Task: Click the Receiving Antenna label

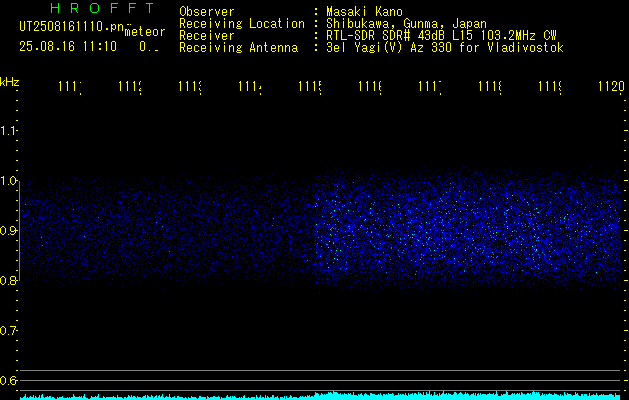Action: (239, 48)
